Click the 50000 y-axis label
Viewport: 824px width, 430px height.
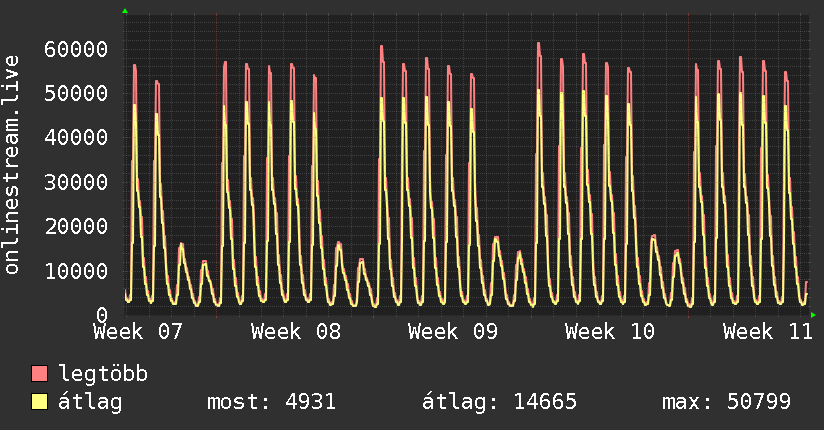click(x=76, y=94)
